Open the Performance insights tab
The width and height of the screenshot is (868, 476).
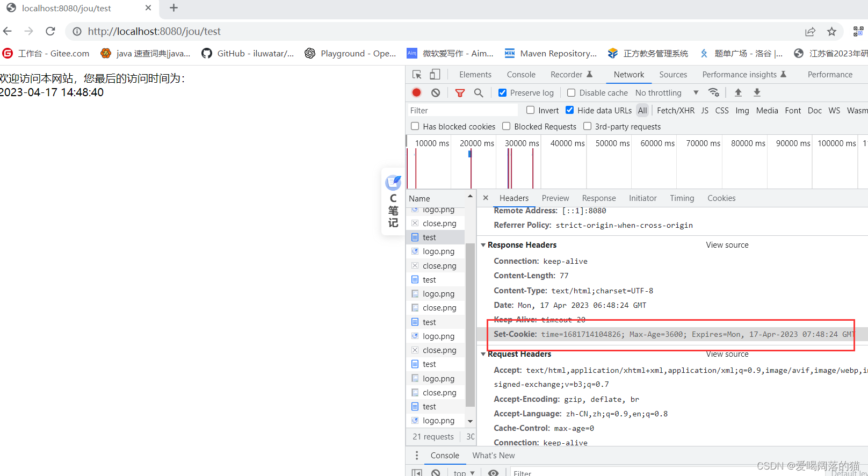744,75
